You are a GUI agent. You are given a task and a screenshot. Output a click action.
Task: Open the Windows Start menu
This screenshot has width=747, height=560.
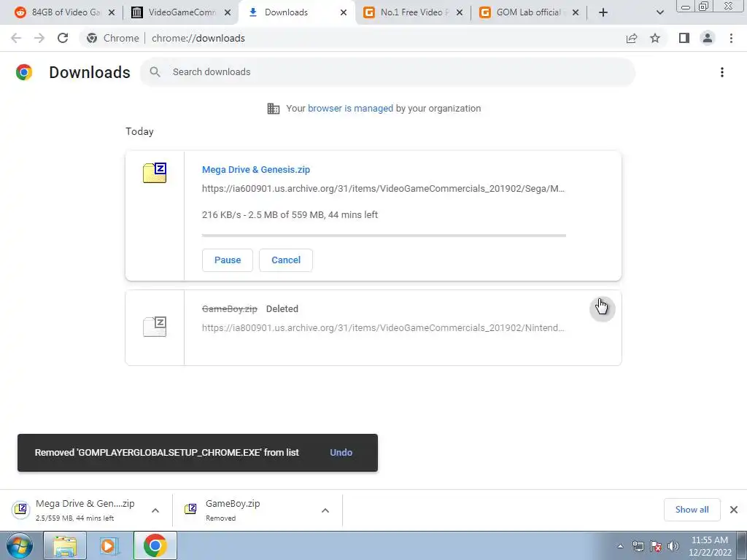19,545
